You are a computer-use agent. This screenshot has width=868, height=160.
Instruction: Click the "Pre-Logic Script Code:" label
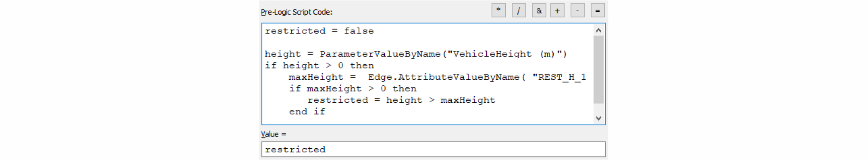tap(297, 12)
